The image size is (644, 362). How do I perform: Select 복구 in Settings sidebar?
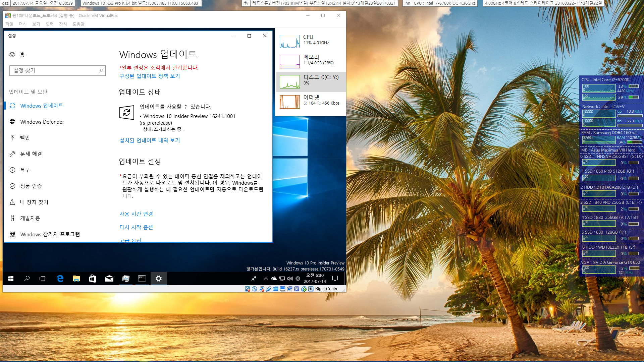coord(25,170)
